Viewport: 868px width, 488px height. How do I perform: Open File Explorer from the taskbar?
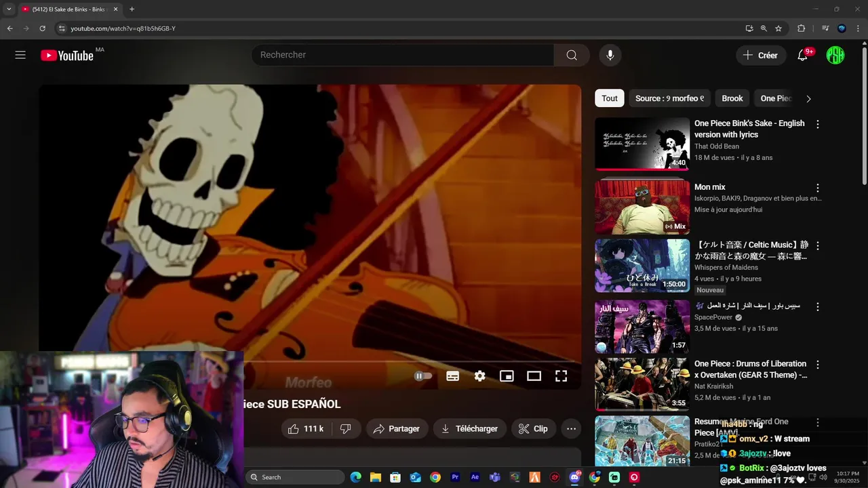375,477
